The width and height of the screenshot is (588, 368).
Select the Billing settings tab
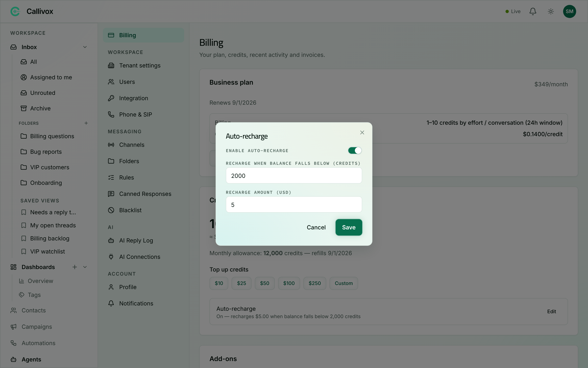click(143, 35)
